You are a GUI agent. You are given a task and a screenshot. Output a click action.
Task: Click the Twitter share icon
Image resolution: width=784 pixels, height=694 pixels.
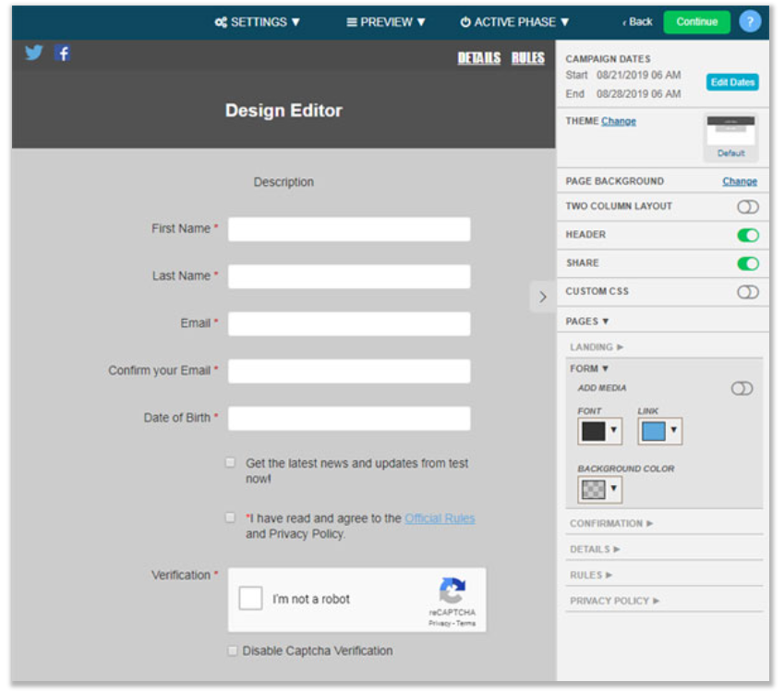click(x=34, y=52)
